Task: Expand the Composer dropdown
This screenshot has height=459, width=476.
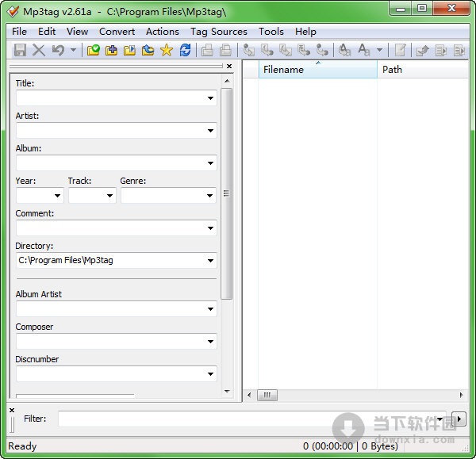Action: (210, 342)
